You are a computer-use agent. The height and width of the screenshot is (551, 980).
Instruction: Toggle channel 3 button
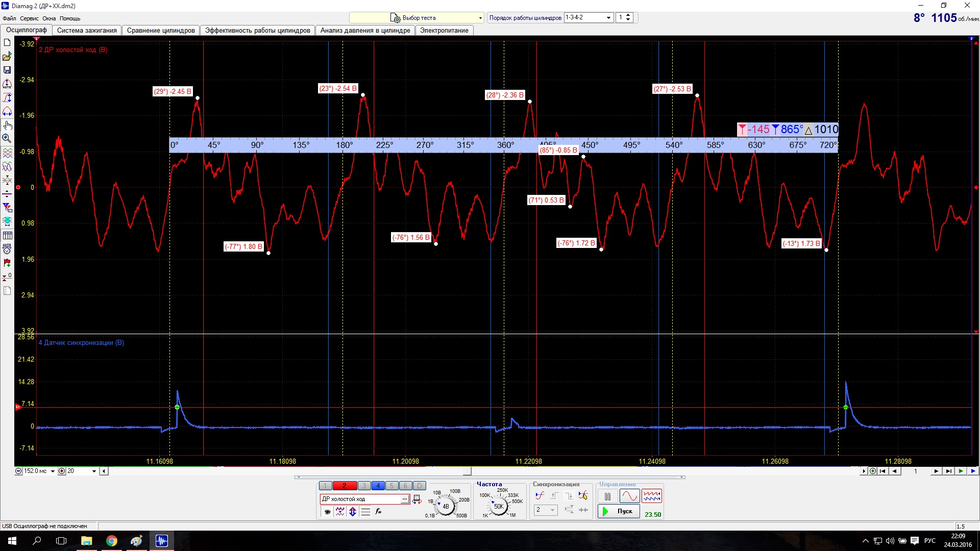tap(364, 486)
